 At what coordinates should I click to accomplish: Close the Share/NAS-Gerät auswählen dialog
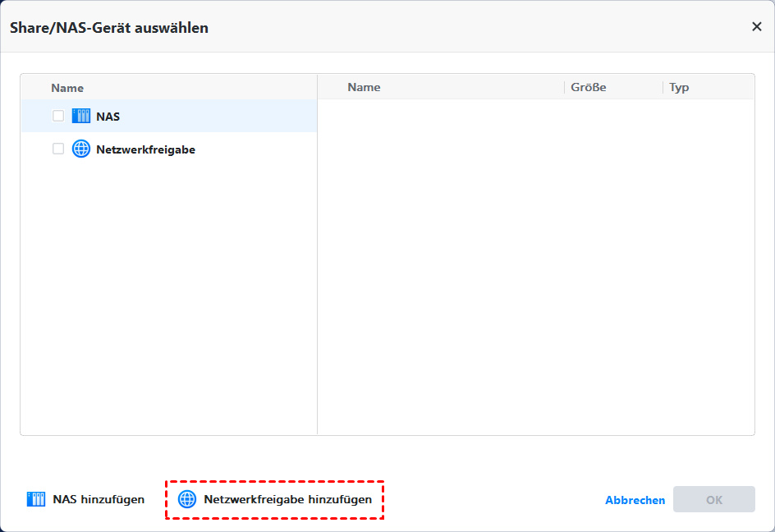point(756,26)
